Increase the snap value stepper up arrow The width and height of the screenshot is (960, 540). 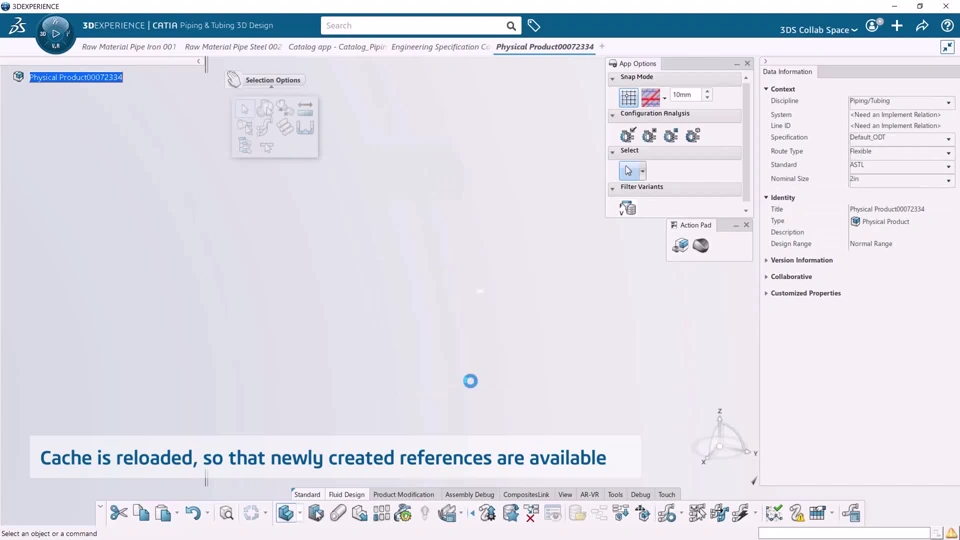click(707, 91)
